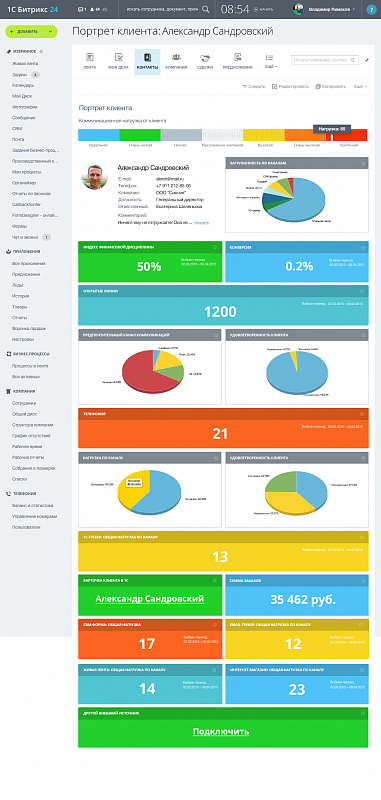This screenshot has width=381, height=800.
Task: Click the Подключить link
Action: pos(221,732)
